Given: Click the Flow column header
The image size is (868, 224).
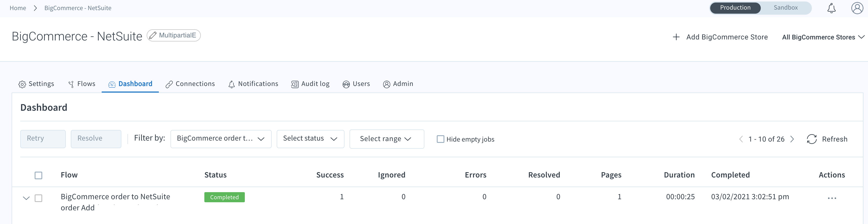Looking at the screenshot, I should click(x=69, y=175).
